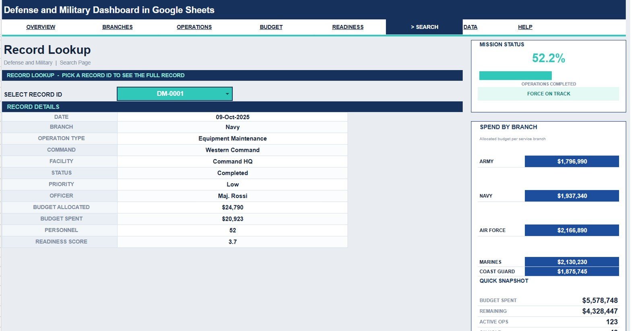
Task: Open the DATA navigation link
Action: coord(470,27)
